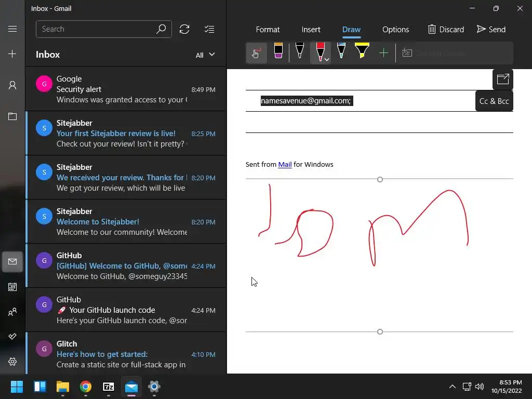Click the Google sender avatar
Viewport: 532px width, 399px height.
pyautogui.click(x=44, y=84)
